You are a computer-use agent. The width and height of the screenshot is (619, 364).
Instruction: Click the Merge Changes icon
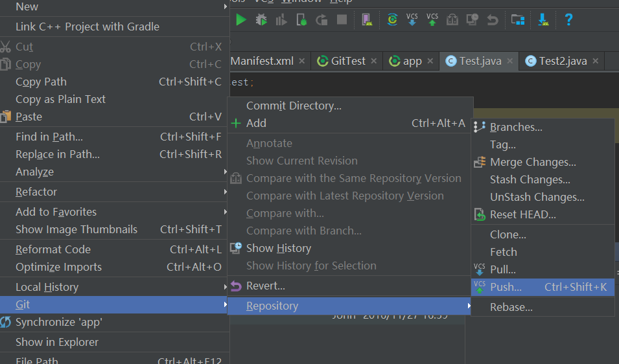479,162
